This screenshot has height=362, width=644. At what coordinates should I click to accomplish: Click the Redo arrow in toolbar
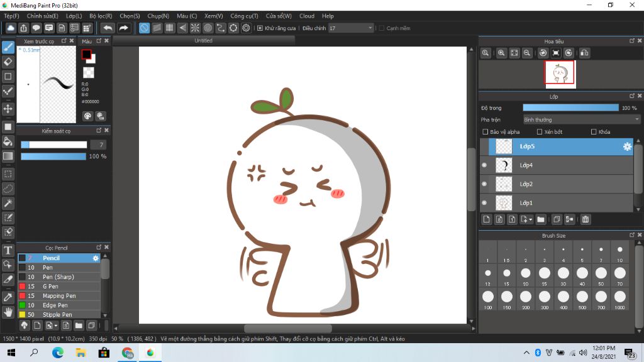pyautogui.click(x=123, y=28)
